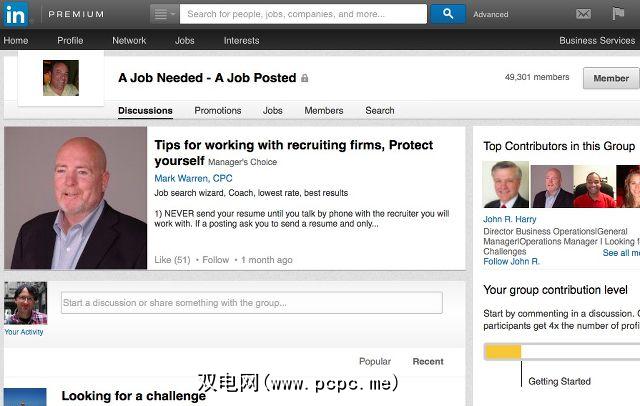Sort discussions by Recent
This screenshot has width=640, height=406.
tap(428, 362)
